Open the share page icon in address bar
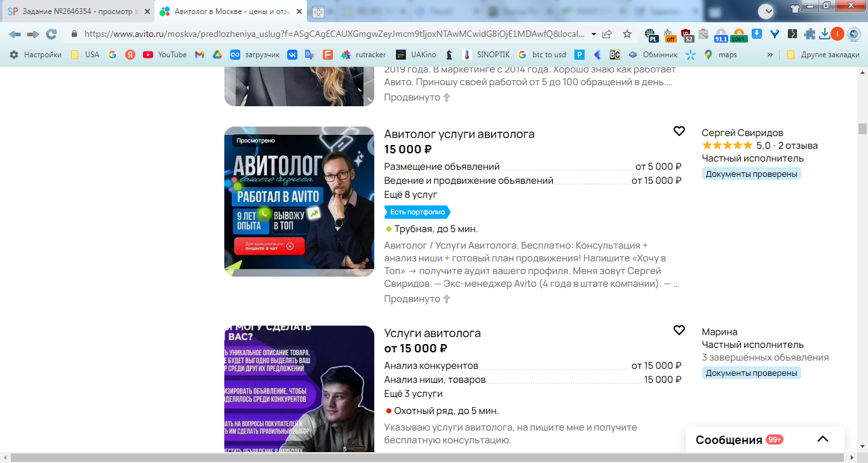Image resolution: width=868 pixels, height=463 pixels. pyautogui.click(x=607, y=34)
